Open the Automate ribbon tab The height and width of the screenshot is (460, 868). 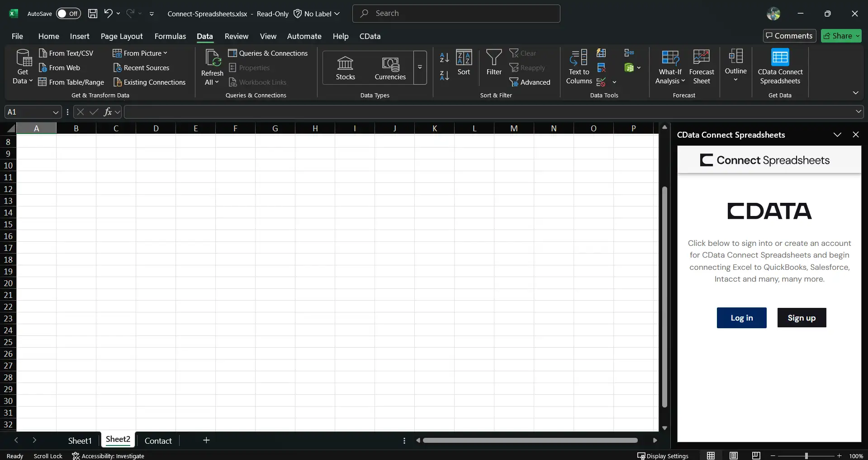304,36
